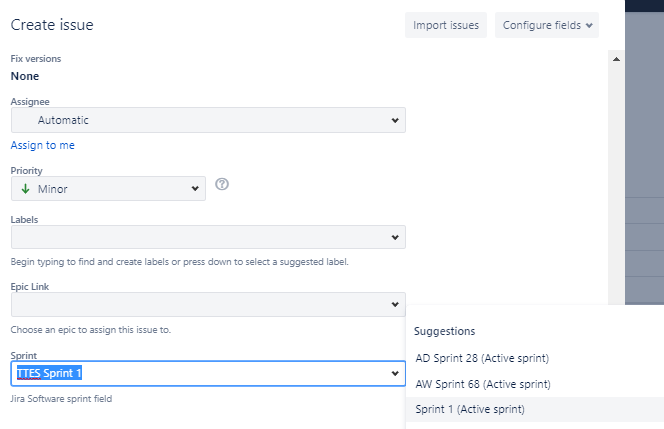This screenshot has height=429, width=664.
Task: Expand the Labels dropdown arrow
Action: [396, 238]
